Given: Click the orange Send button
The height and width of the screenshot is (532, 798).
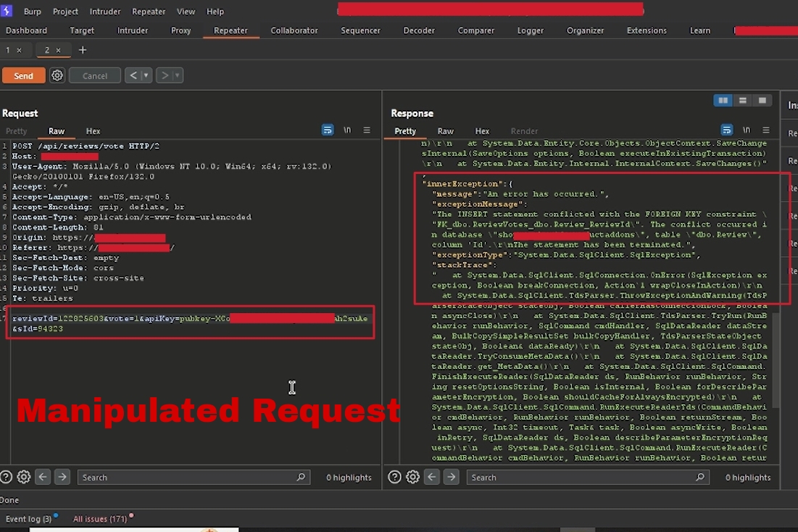Looking at the screenshot, I should coord(23,75).
